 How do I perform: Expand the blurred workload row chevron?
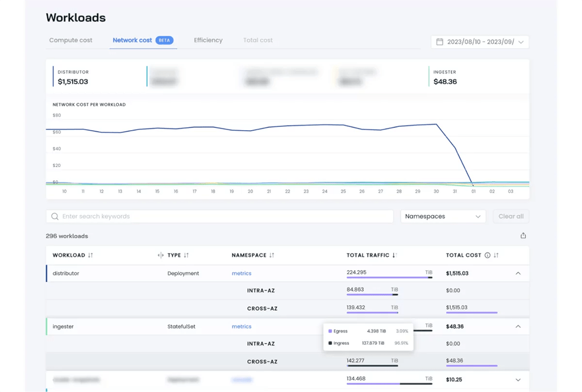pos(518,379)
